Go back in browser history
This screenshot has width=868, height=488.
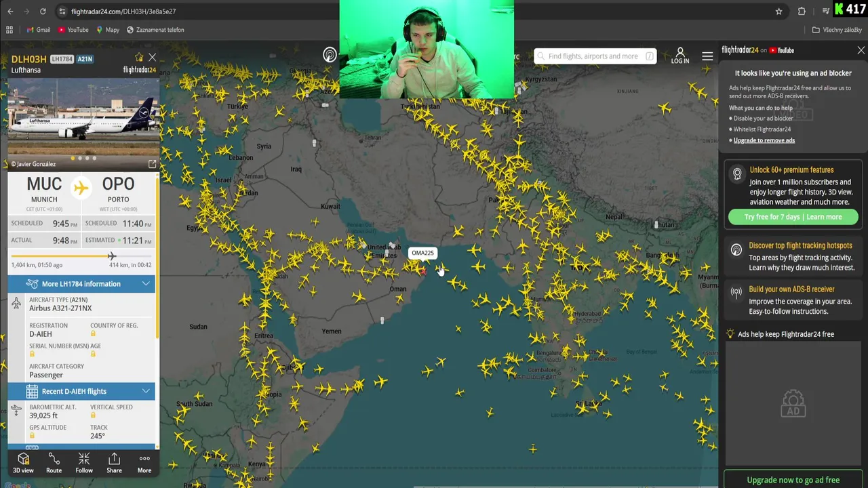10,12
